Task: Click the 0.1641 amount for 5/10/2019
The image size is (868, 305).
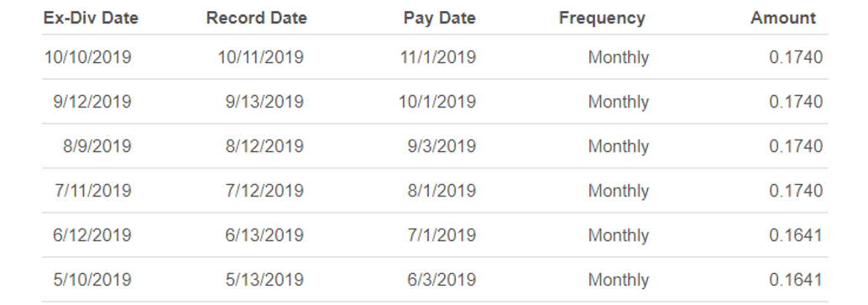Action: click(x=796, y=279)
